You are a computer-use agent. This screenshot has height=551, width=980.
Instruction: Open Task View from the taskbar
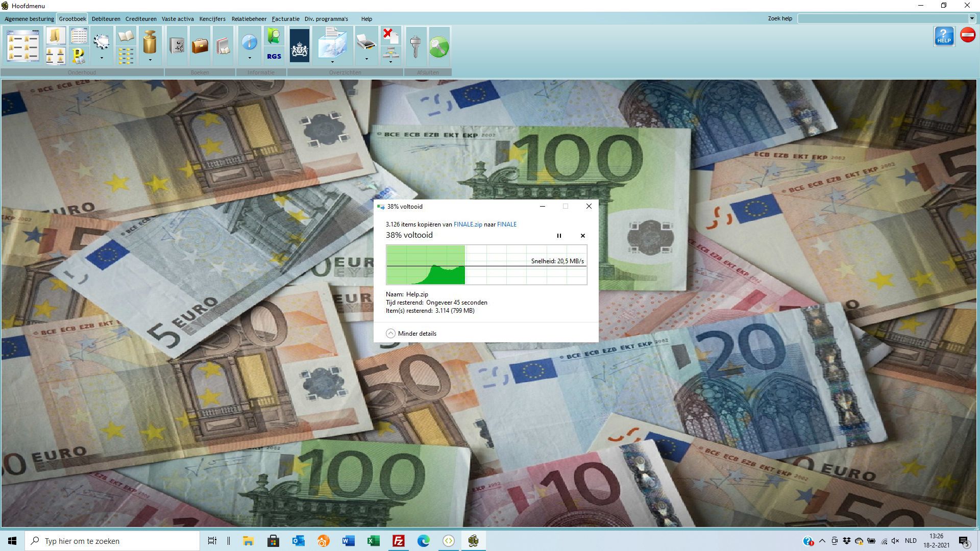coord(212,541)
